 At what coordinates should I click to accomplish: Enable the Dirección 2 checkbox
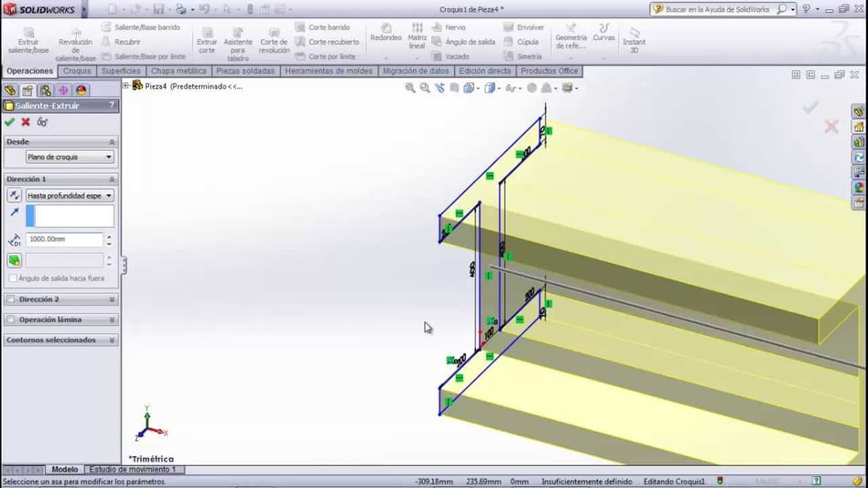11,299
